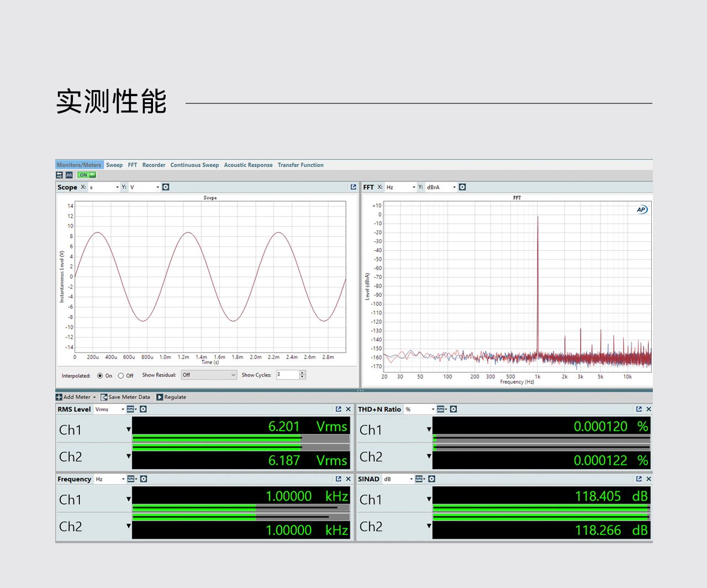Viewport: 707px width, 588px height.
Task: Open FFT Y-axis dBrA unit dropdown
Action: (441, 187)
